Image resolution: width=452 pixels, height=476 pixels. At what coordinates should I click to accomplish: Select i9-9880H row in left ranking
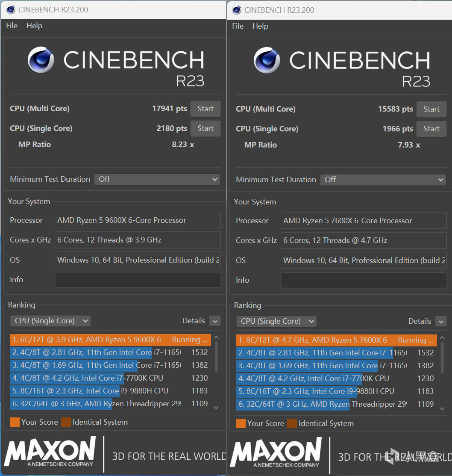[110, 391]
